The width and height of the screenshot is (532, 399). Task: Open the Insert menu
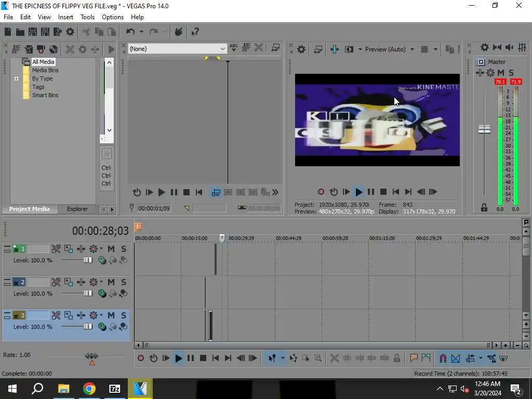65,17
